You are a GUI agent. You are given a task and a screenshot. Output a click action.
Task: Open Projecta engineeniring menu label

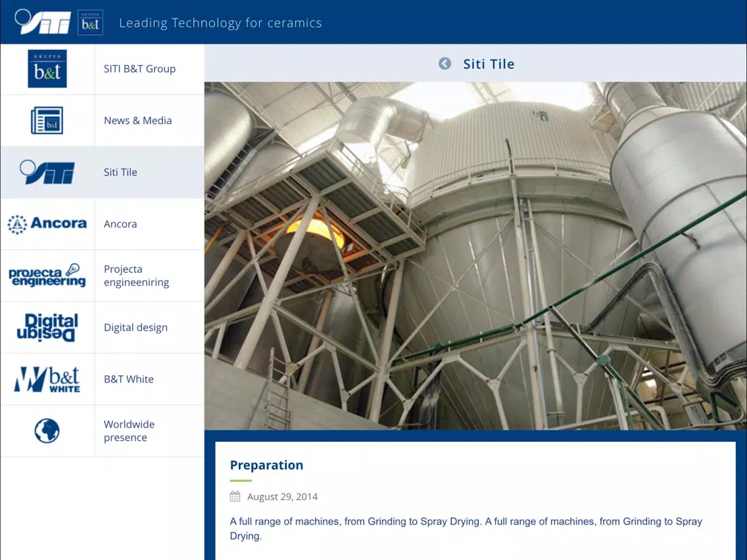(136, 275)
